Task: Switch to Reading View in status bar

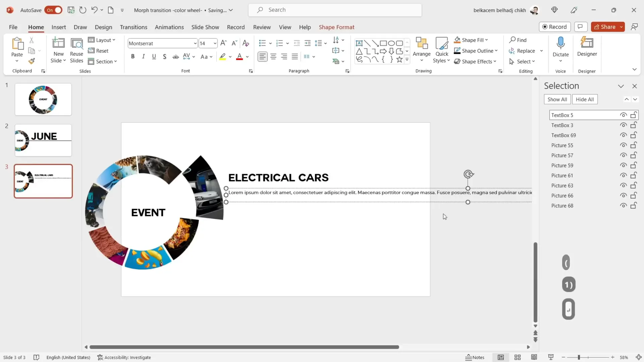Action: [x=534, y=357]
